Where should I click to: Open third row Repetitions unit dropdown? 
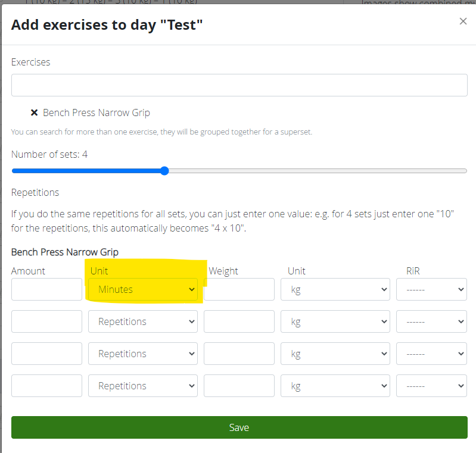142,354
